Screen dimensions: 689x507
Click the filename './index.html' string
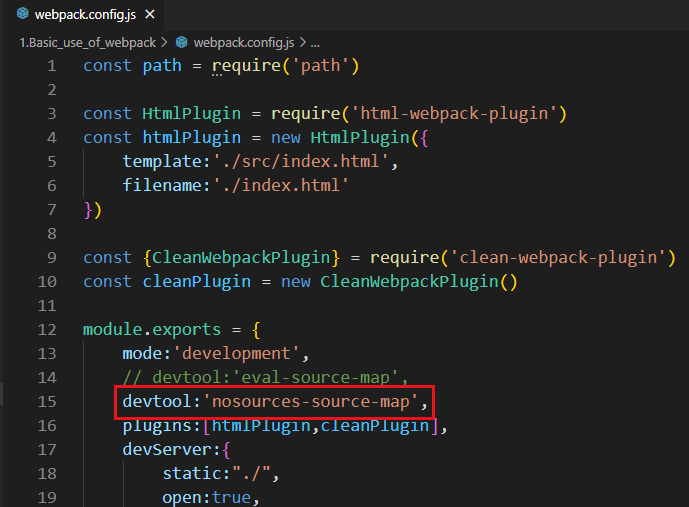click(281, 185)
